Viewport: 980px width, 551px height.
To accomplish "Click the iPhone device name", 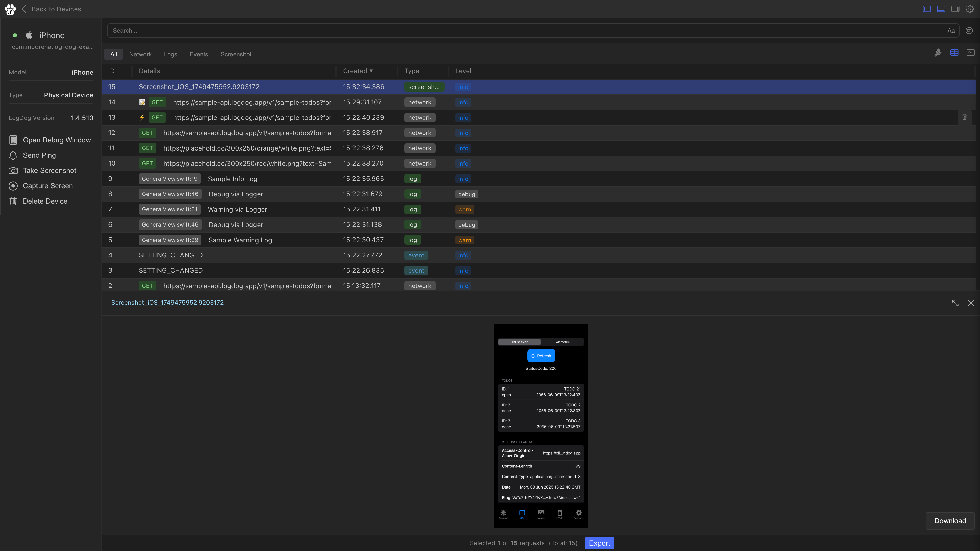I will pyautogui.click(x=52, y=35).
